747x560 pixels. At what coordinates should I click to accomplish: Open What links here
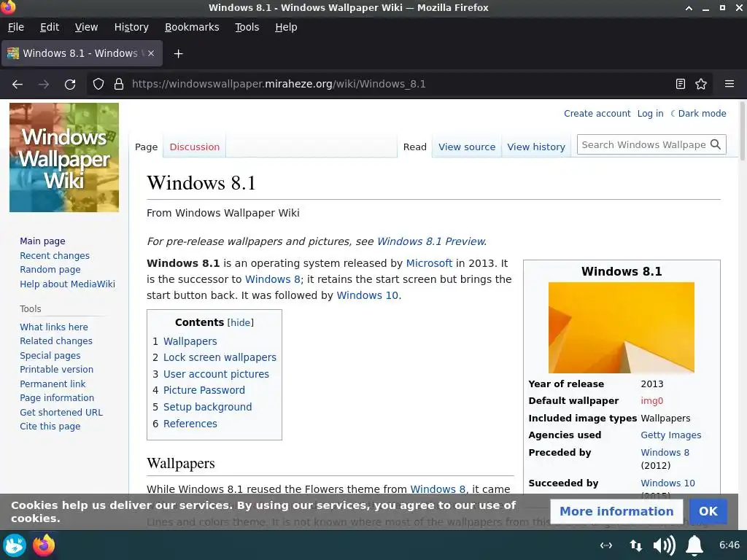tap(54, 327)
